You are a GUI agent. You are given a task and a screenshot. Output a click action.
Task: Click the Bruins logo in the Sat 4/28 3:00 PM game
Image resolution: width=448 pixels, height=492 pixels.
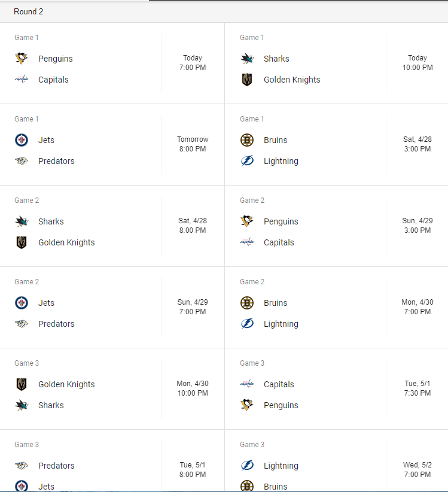click(247, 140)
